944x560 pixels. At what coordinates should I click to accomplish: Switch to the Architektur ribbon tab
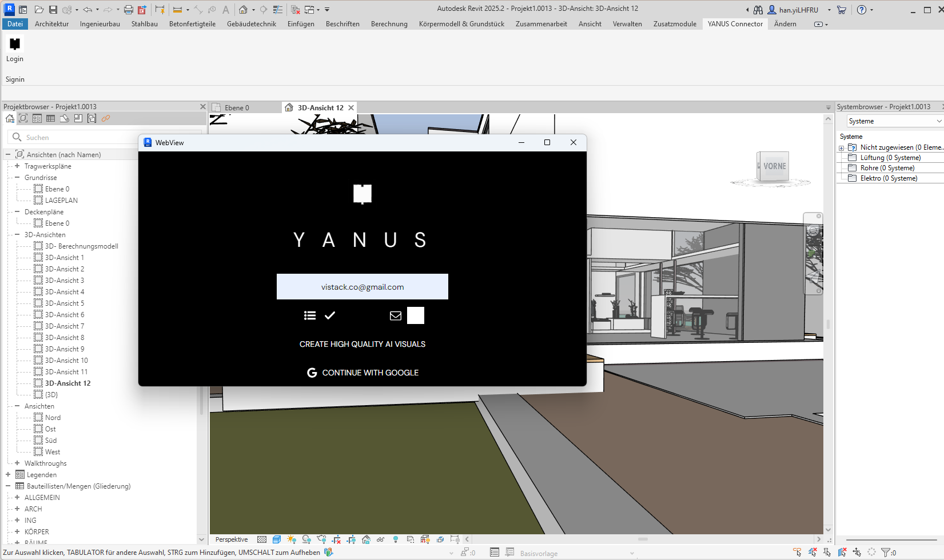51,24
